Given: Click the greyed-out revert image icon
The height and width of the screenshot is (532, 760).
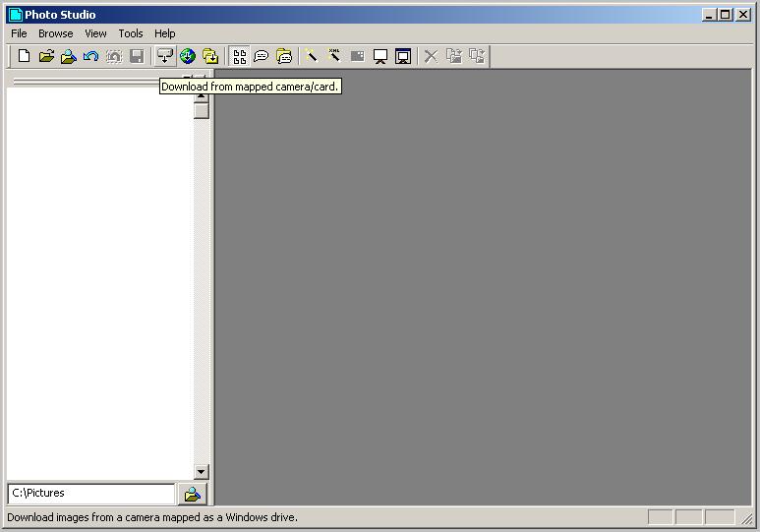Looking at the screenshot, I should (x=114, y=56).
